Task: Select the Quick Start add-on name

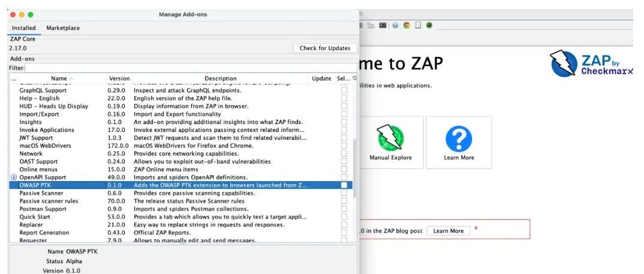Action: [x=35, y=217]
